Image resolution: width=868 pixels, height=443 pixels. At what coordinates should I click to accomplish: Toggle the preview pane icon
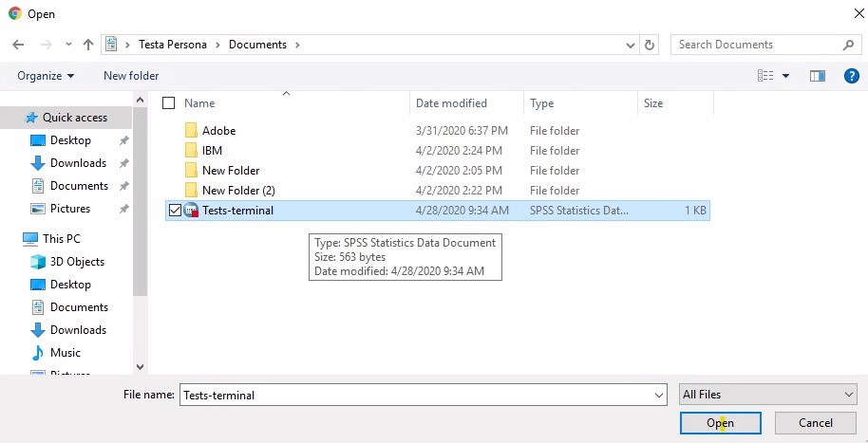pos(817,76)
